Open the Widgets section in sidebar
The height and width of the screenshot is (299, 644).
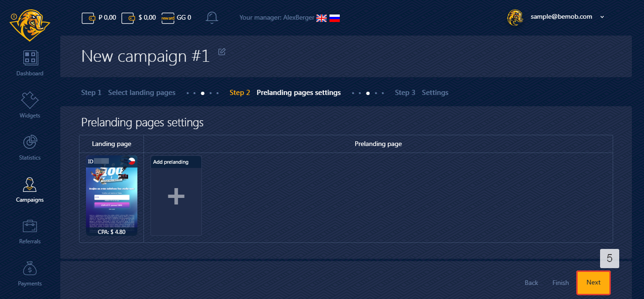29,104
